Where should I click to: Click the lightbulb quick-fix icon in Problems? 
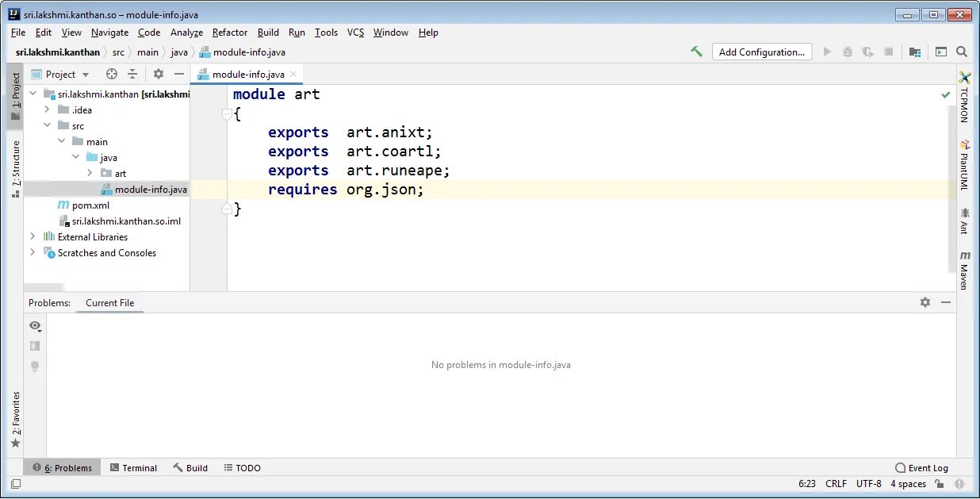coord(35,367)
